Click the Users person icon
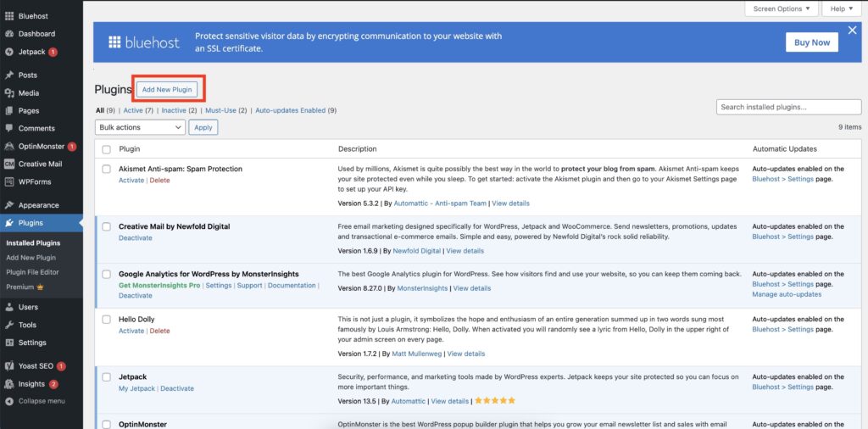Image resolution: width=868 pixels, height=429 pixels. pyautogui.click(x=8, y=307)
